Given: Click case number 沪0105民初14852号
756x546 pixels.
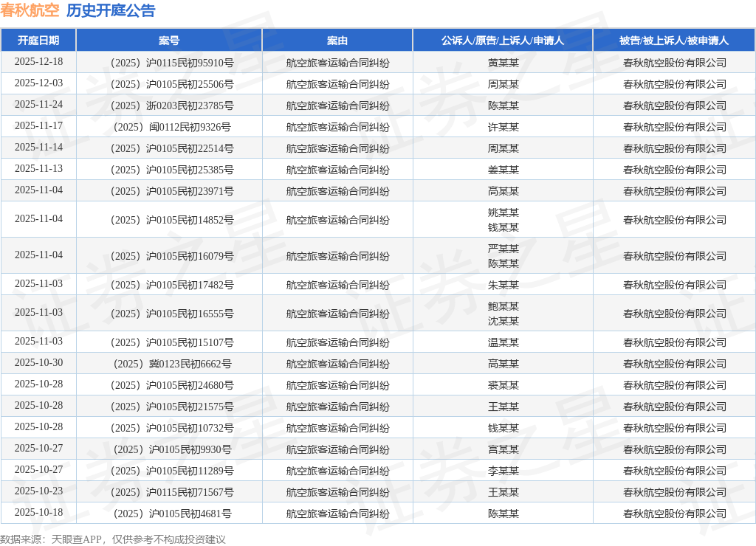Looking at the screenshot, I should click(x=172, y=220).
